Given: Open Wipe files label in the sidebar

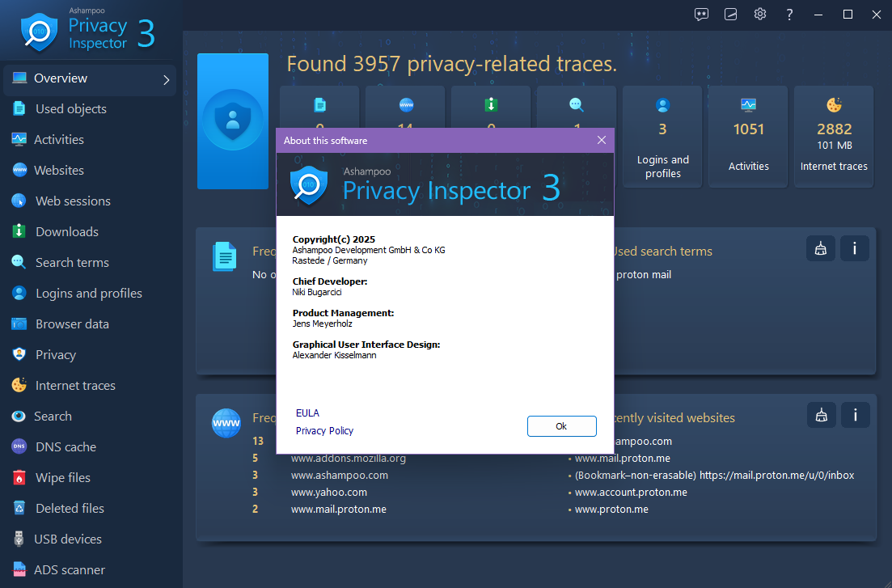Looking at the screenshot, I should point(63,477).
